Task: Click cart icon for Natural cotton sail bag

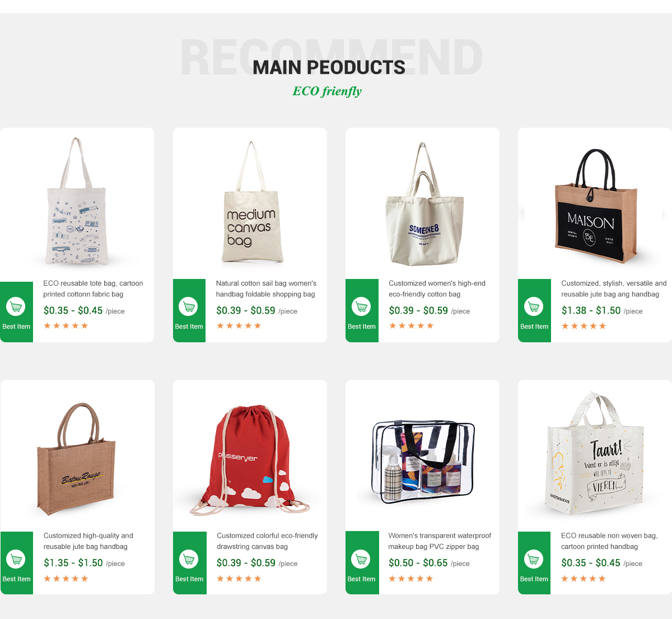Action: [x=189, y=306]
